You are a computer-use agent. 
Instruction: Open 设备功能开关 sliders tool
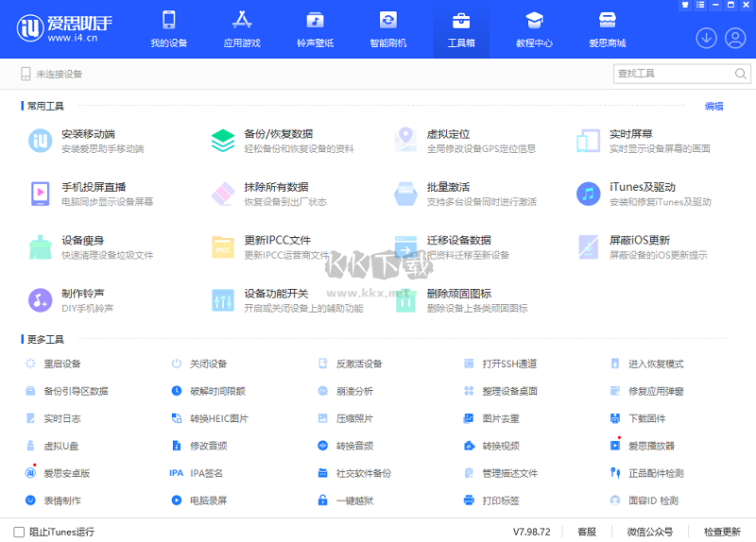[276, 294]
